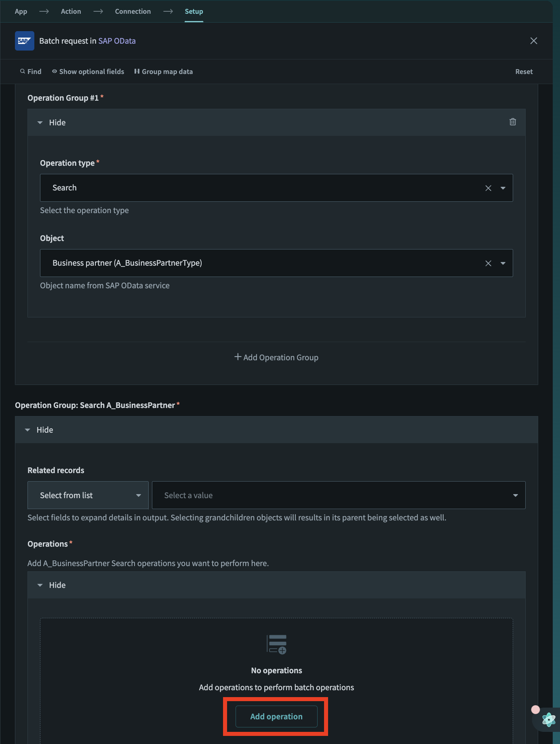Click the 'Select the operation type' hint
Image resolution: width=560 pixels, height=744 pixels.
click(84, 210)
